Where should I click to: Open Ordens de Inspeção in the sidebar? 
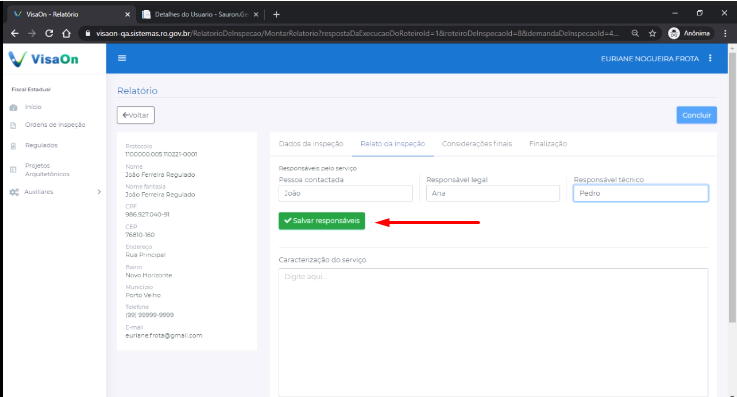tap(55, 125)
